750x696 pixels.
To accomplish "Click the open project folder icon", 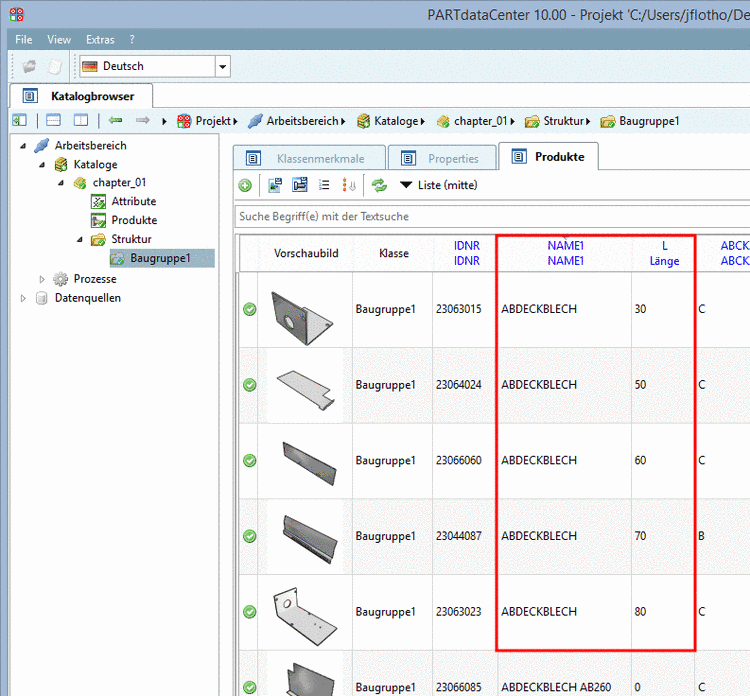I will pyautogui.click(x=29, y=66).
